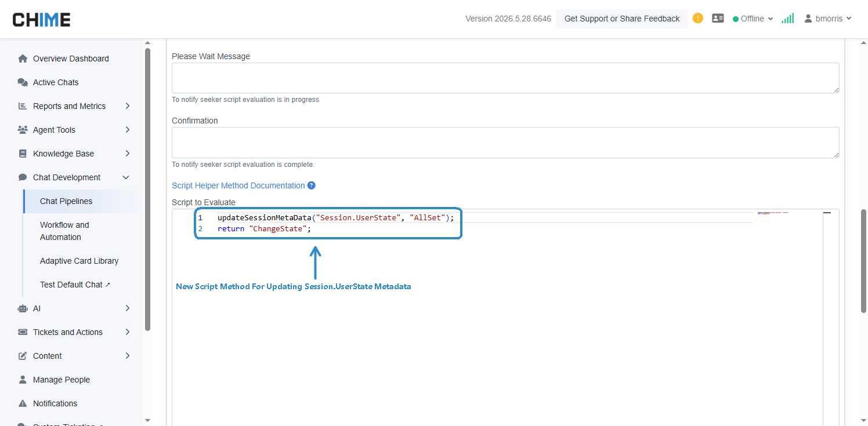Screen dimensions: 868x426
Task: Expand Tickets and Actions chevron
Action: click(128, 332)
